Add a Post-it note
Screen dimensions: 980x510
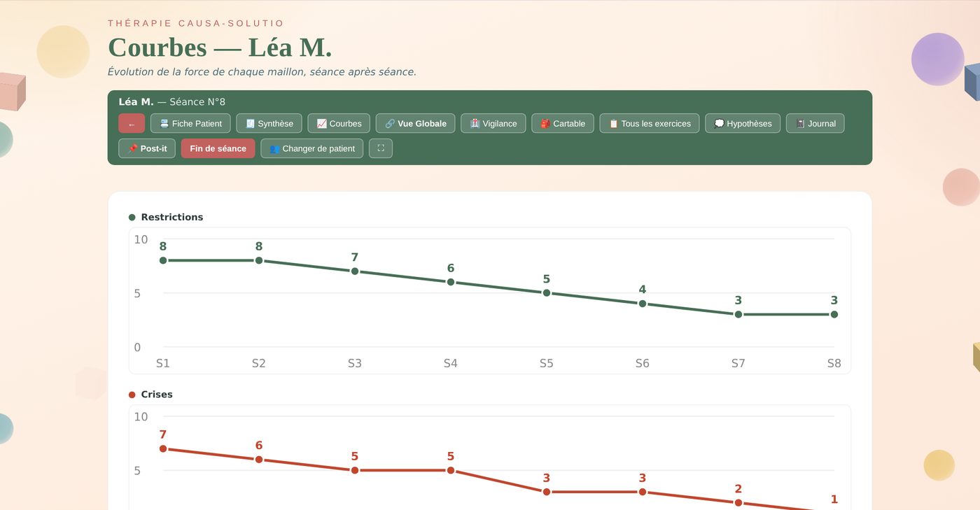point(147,148)
